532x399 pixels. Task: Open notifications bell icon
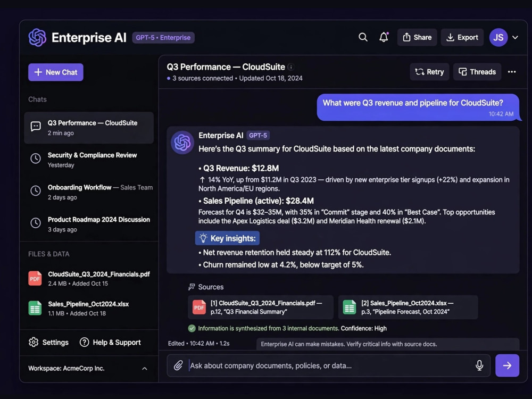(384, 37)
